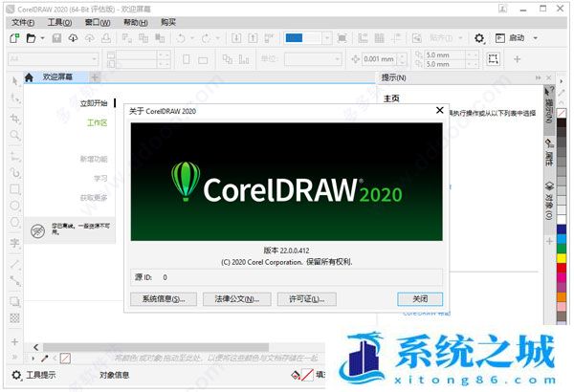This screenshot has width=574, height=392.
Task: Click the 系统信息(S)... button
Action: pyautogui.click(x=164, y=299)
